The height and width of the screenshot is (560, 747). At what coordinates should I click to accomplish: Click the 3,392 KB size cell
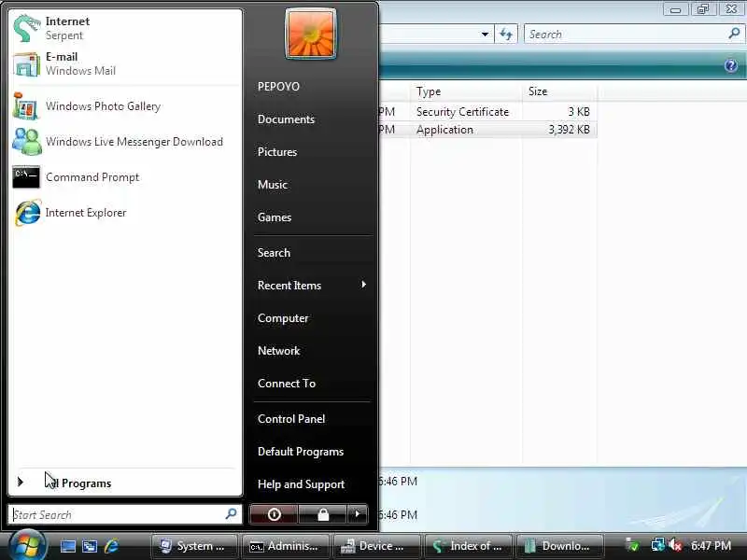[x=569, y=130]
